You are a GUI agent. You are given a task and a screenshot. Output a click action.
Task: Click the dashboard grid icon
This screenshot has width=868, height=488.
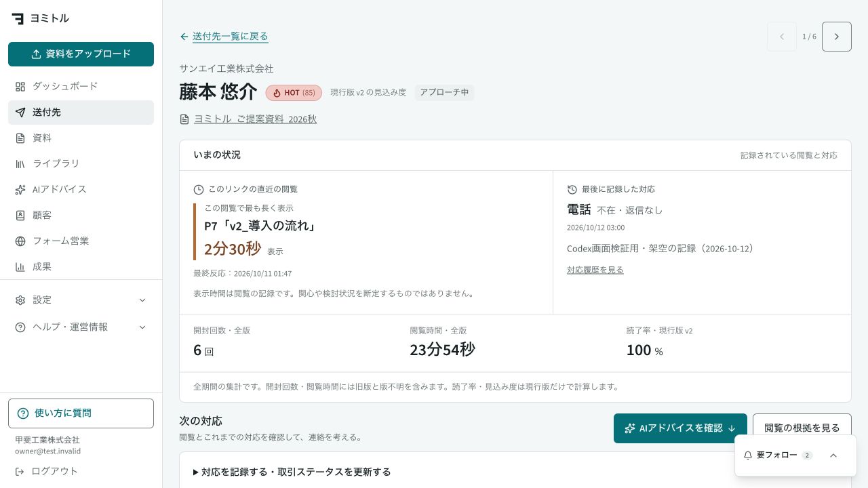(20, 87)
